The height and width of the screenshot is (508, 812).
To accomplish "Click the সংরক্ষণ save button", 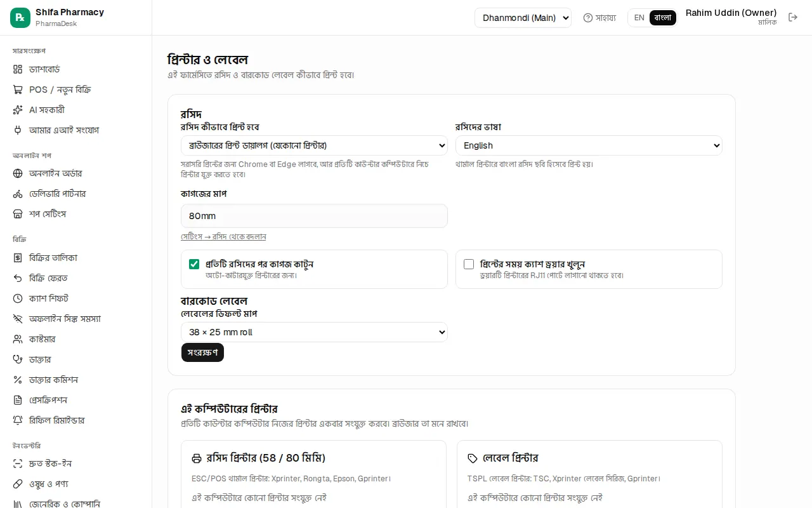I will point(202,352).
